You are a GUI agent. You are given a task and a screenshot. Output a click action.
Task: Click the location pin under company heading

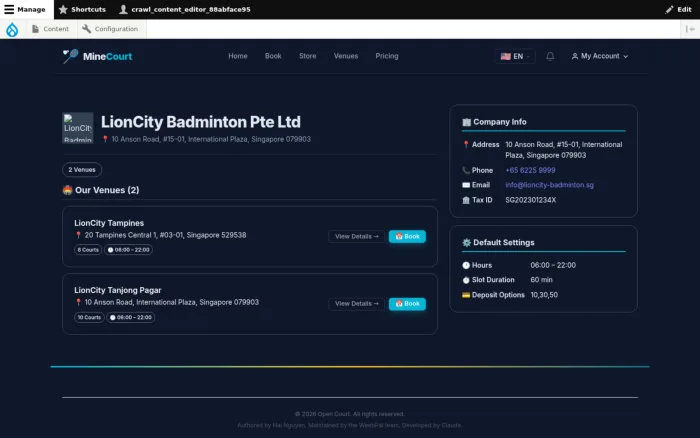pos(105,139)
